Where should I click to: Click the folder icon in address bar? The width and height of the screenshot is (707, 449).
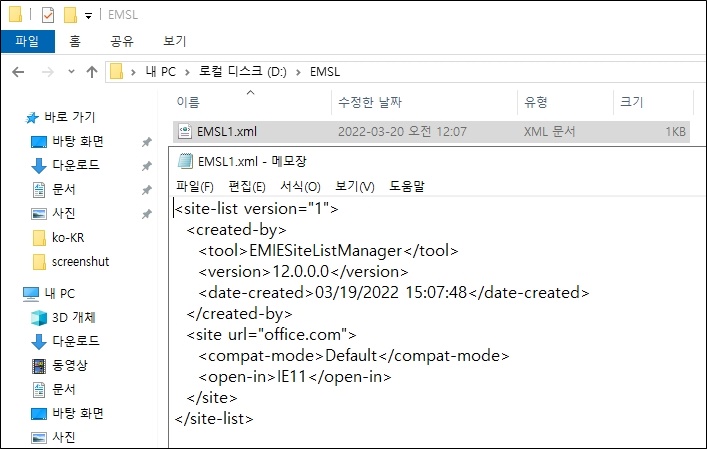[117, 71]
